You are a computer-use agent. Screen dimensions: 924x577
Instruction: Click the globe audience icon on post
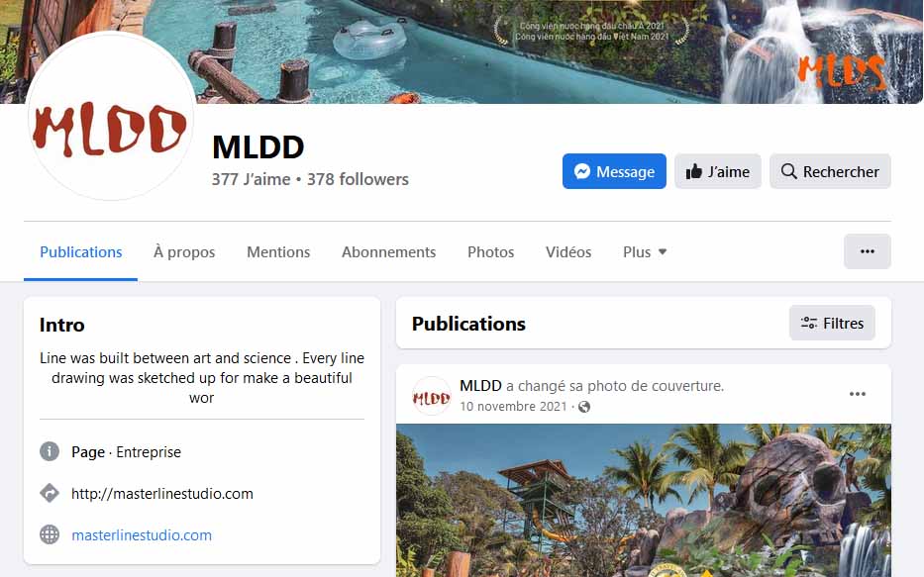pyautogui.click(x=584, y=407)
